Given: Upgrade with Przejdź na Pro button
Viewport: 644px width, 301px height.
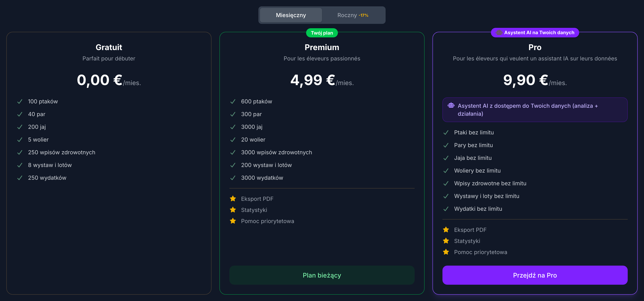Looking at the screenshot, I should click(x=535, y=275).
